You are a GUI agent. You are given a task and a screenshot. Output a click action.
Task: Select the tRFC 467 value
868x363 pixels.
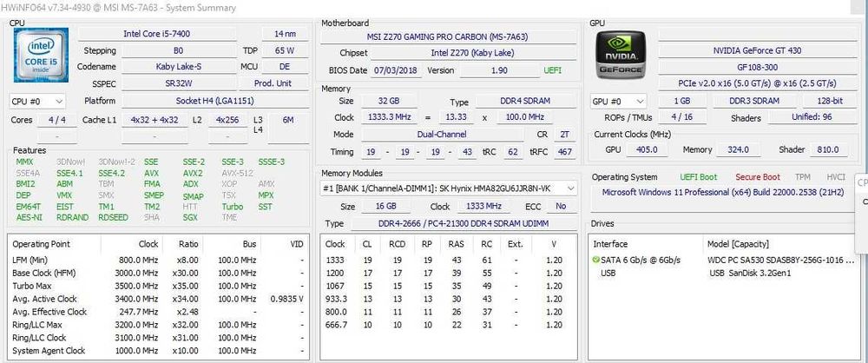pos(563,151)
